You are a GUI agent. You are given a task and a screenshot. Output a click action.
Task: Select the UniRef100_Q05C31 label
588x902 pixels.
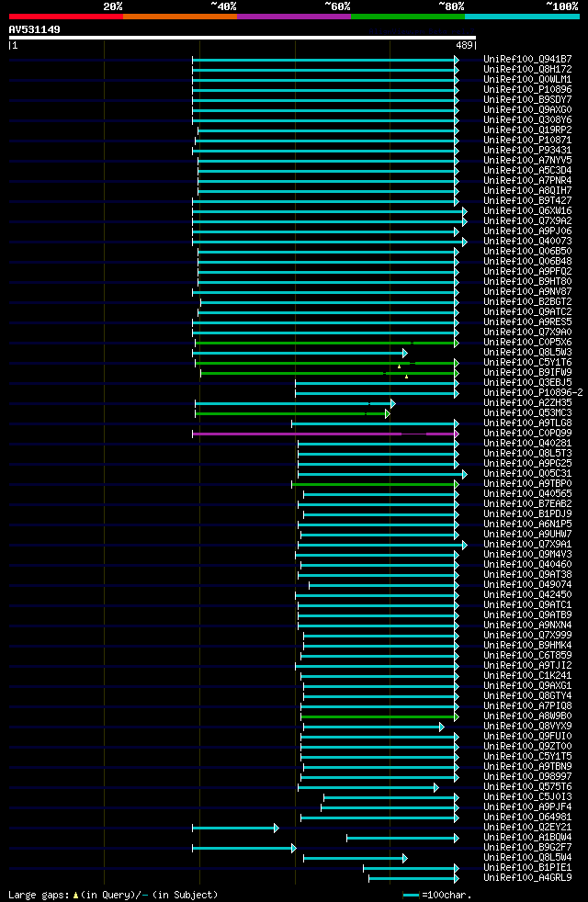(527, 473)
